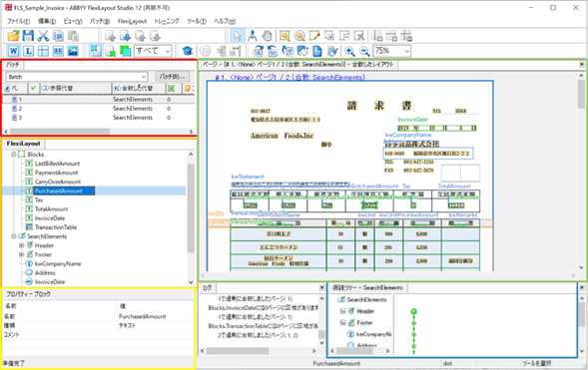
Task: Click the blue down-arrow page icon
Action: pos(125,36)
